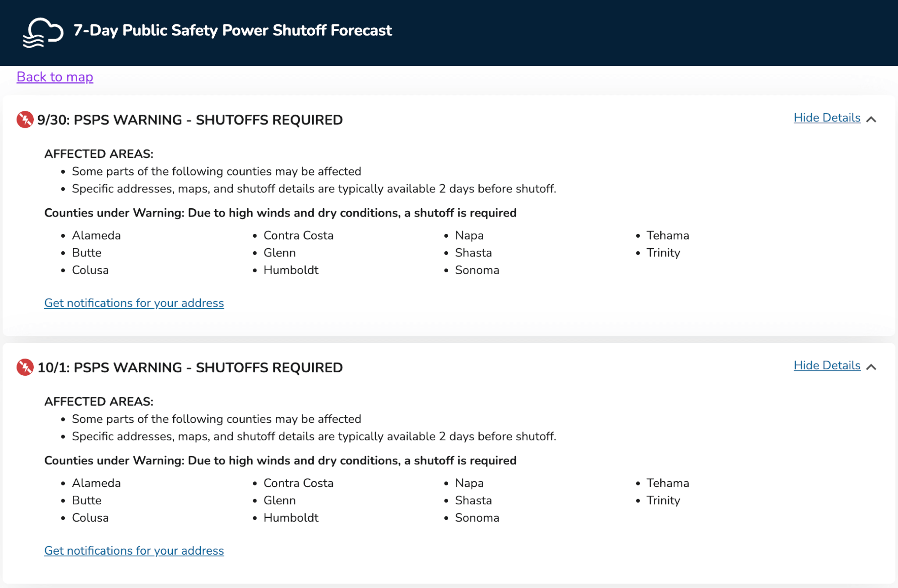The width and height of the screenshot is (898, 588).
Task: Hide Details for the 10/1 warning
Action: pyautogui.click(x=827, y=366)
